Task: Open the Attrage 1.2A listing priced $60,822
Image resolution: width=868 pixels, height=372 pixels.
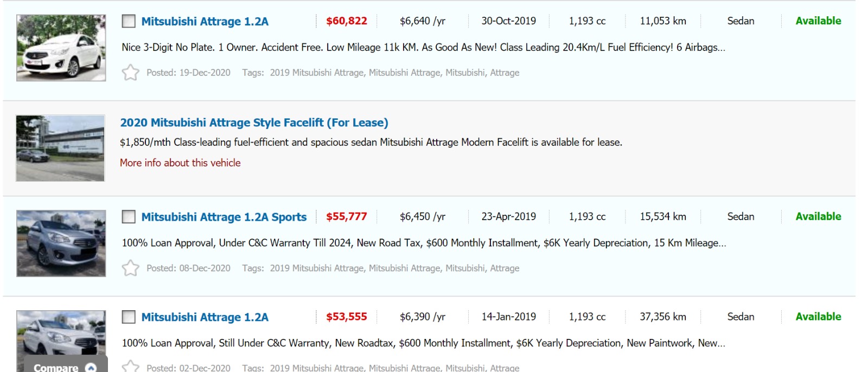Action: 205,22
